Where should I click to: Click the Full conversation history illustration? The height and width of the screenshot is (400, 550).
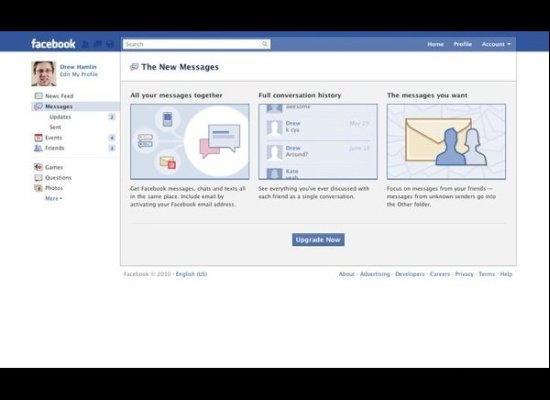pyautogui.click(x=318, y=142)
